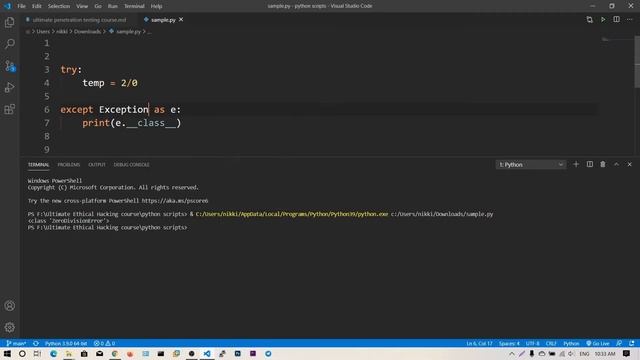Image resolution: width=640 pixels, height=360 pixels.
Task: Open the Help menu
Action: pos(156,6)
